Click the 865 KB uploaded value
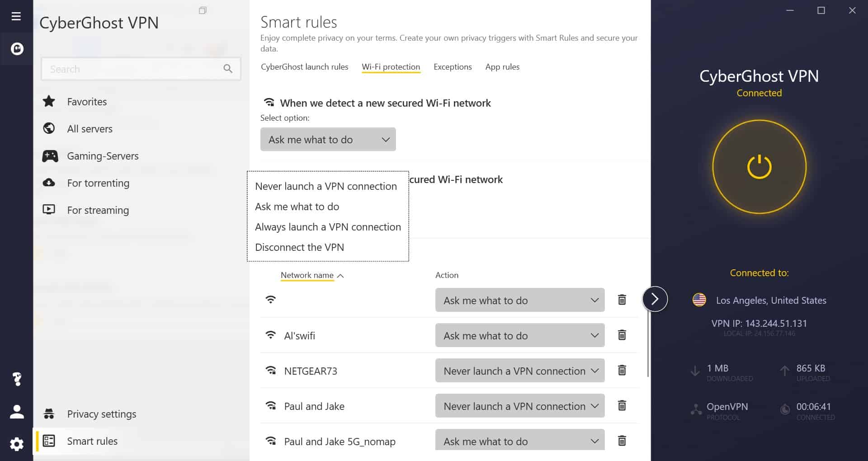 tap(811, 368)
